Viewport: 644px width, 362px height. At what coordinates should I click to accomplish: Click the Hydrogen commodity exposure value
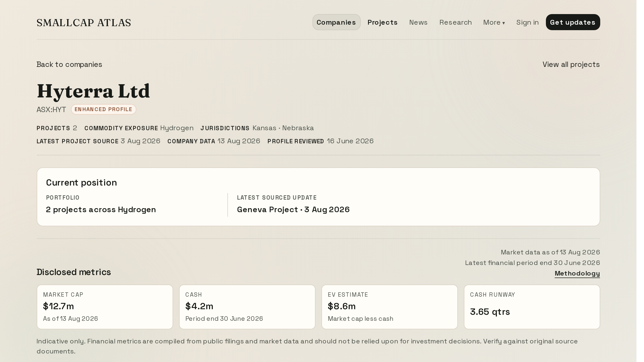[x=177, y=128]
